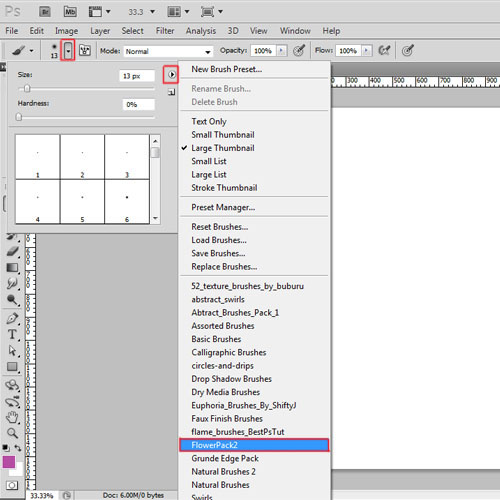This screenshot has width=500, height=500.
Task: Open the Opacity slider arrow
Action: point(282,51)
